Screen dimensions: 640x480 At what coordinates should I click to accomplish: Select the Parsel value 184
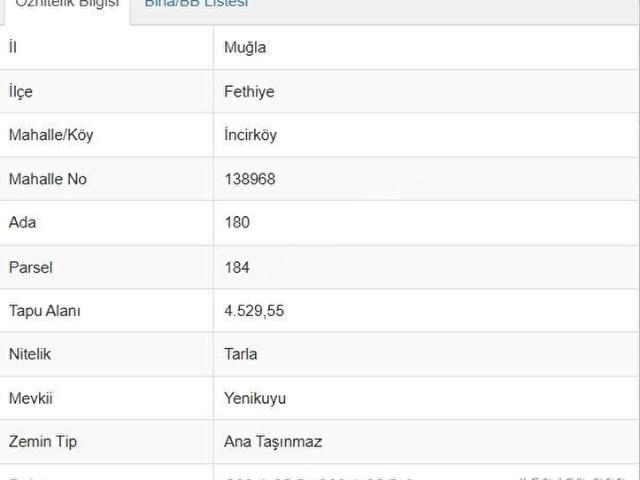click(x=237, y=267)
